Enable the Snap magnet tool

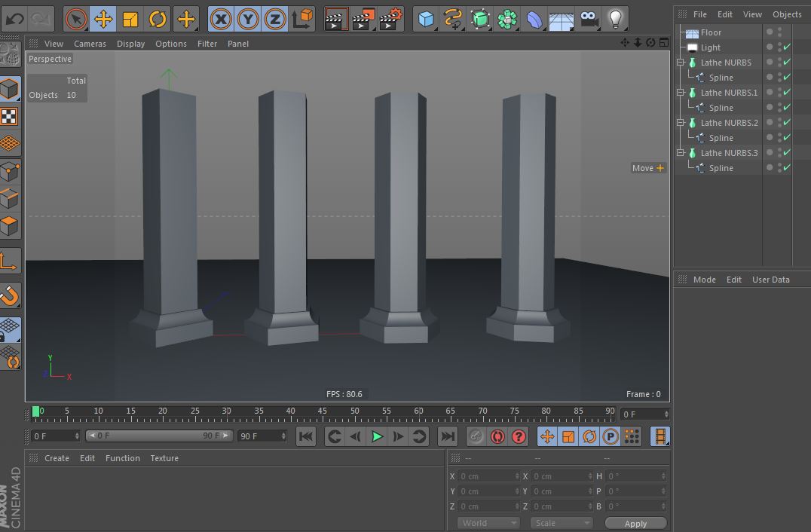pos(10,295)
